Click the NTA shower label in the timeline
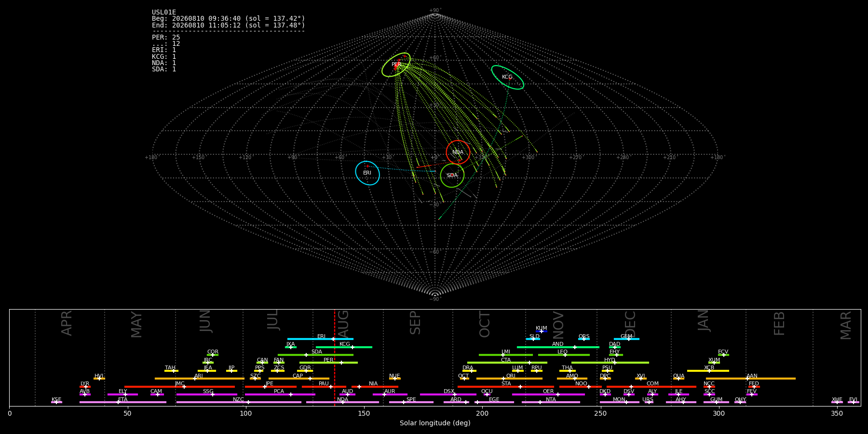Image resolution: width=868 pixels, height=434 pixels. coord(551,400)
